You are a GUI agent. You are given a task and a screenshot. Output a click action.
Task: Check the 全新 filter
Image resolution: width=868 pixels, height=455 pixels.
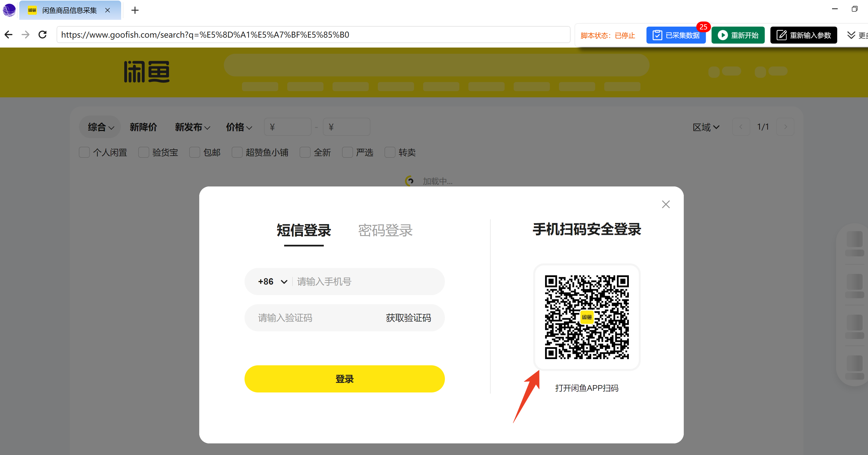point(305,152)
